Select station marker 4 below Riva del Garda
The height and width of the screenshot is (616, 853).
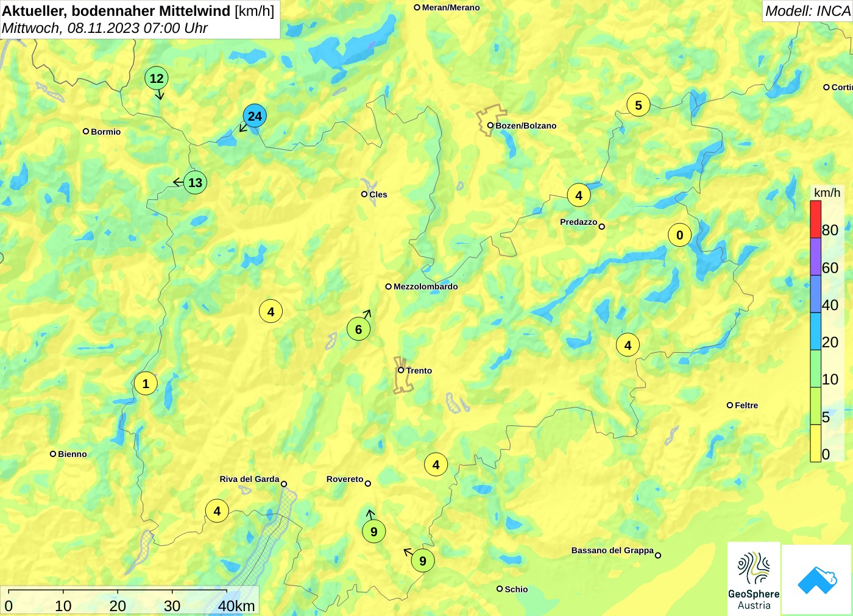tap(217, 511)
